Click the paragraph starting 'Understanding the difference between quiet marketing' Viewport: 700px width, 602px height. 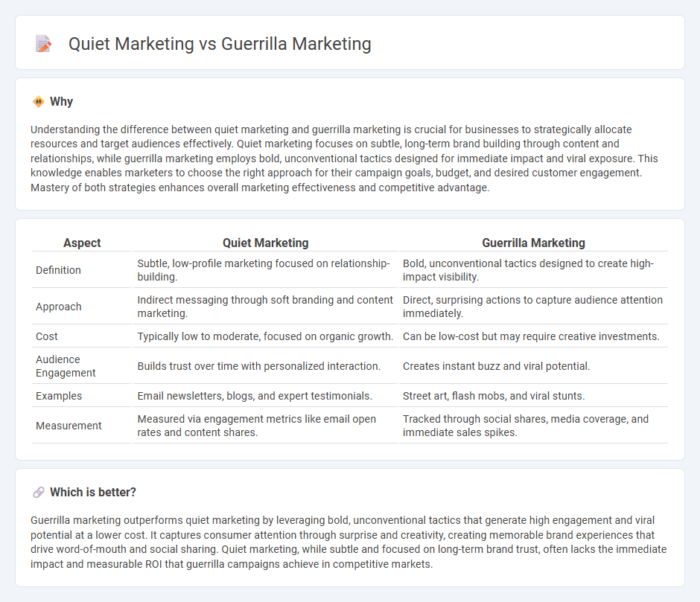344,158
